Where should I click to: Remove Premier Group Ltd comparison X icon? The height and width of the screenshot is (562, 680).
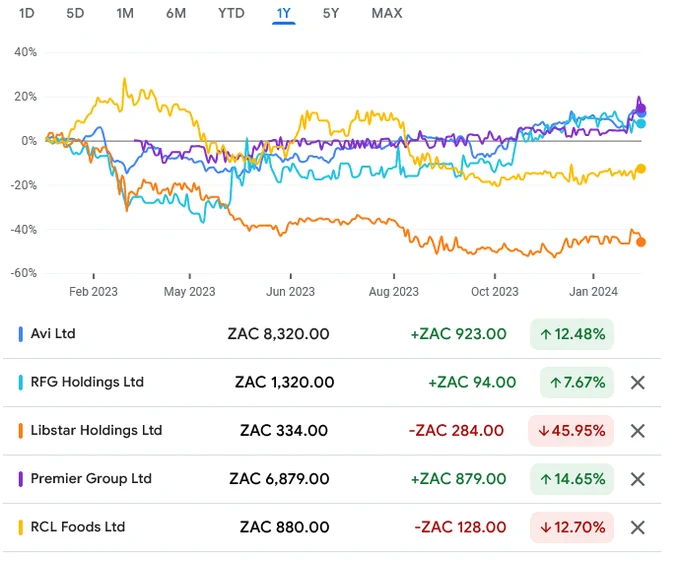coord(638,479)
